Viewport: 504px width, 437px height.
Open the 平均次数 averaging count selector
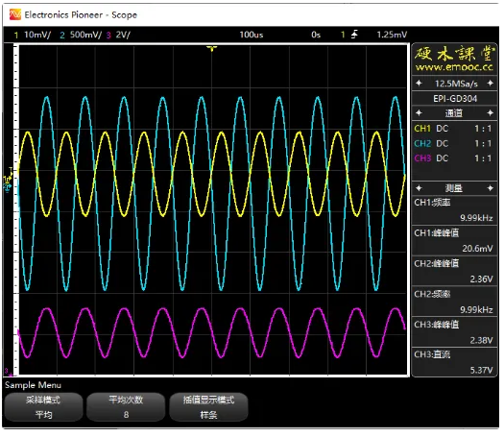(126, 407)
